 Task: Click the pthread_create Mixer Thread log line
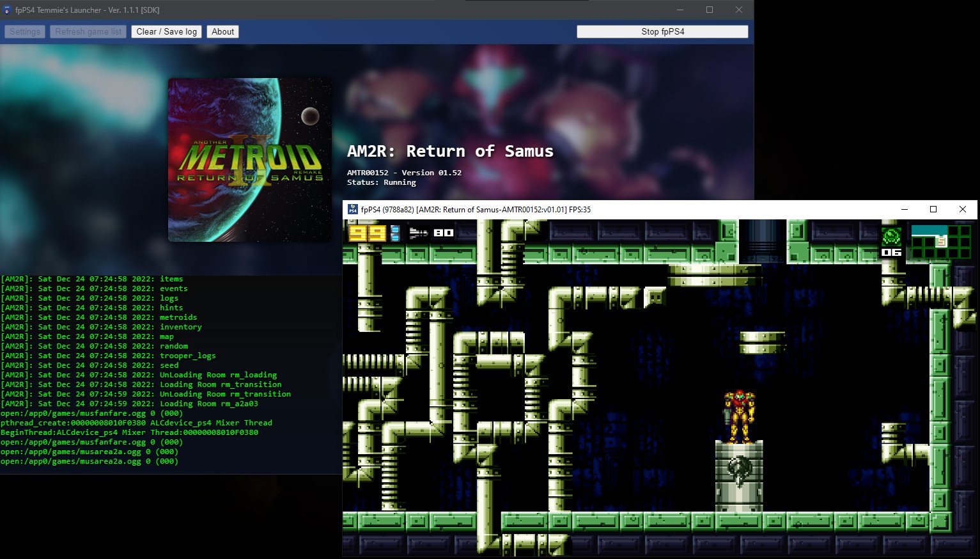pos(136,423)
